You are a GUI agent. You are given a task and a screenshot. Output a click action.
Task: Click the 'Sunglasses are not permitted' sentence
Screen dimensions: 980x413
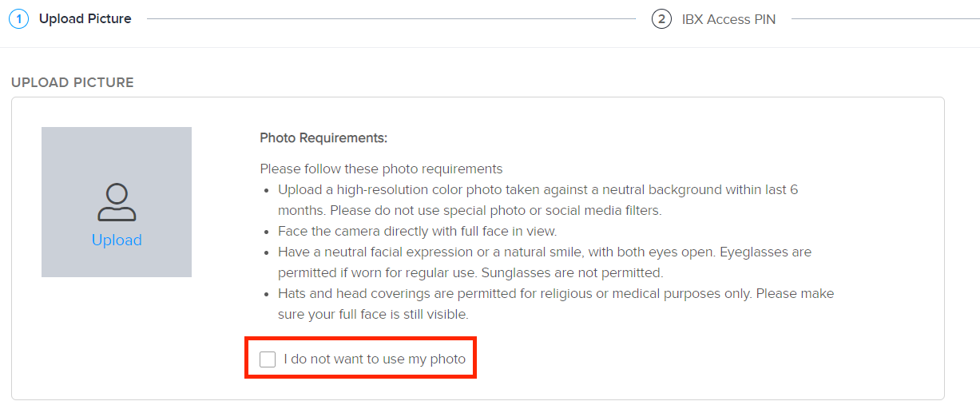tap(573, 273)
